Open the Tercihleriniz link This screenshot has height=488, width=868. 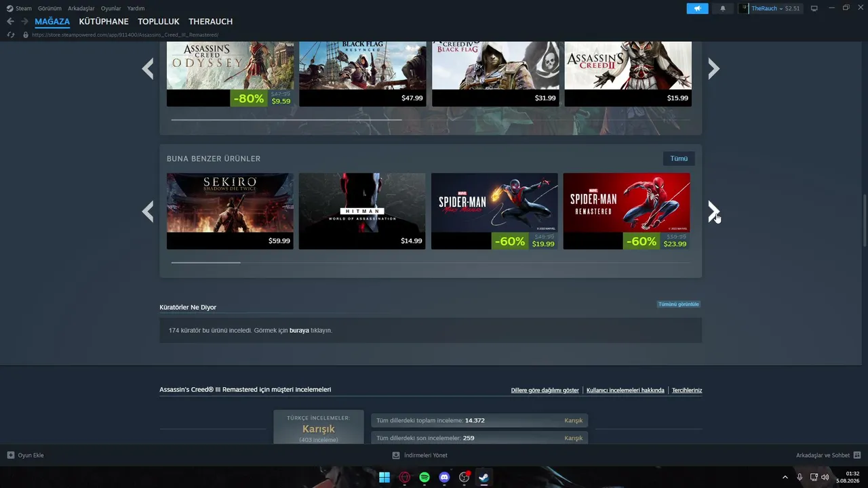pyautogui.click(x=687, y=390)
